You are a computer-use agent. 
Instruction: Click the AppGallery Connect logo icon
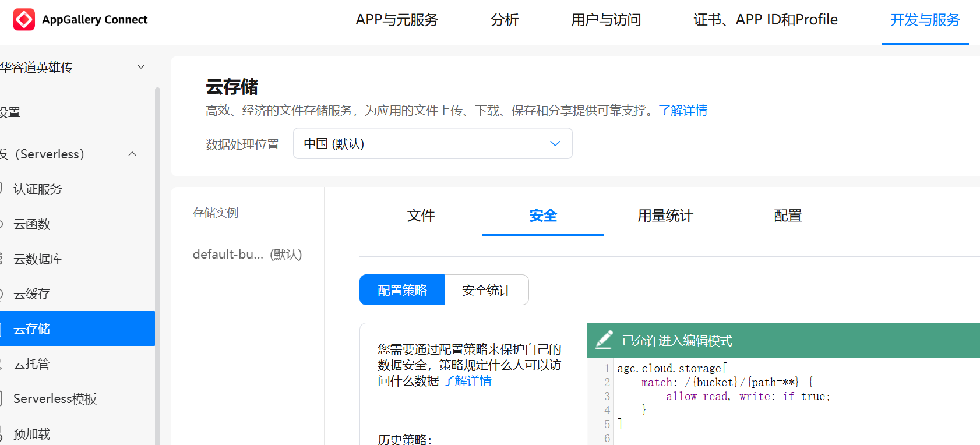click(24, 20)
